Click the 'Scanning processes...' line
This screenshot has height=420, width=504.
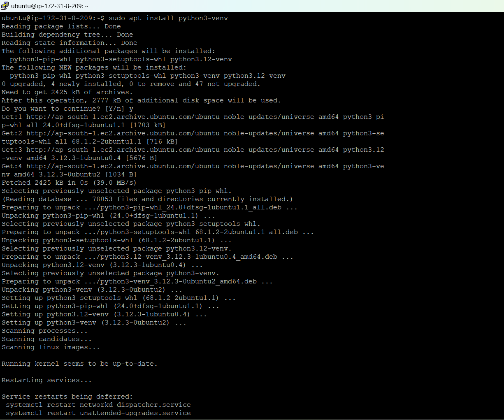(45, 331)
